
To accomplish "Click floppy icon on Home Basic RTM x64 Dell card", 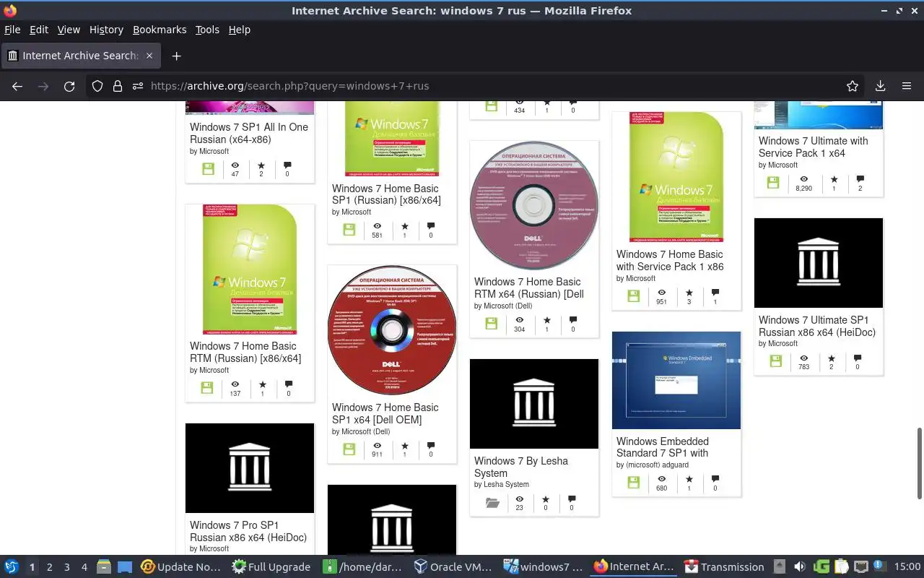I will (492, 324).
